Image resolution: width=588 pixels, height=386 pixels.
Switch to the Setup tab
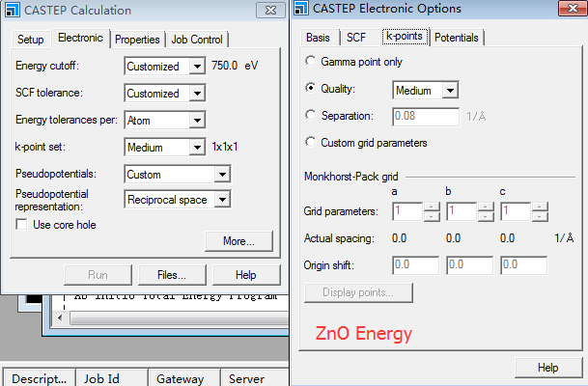coord(30,40)
